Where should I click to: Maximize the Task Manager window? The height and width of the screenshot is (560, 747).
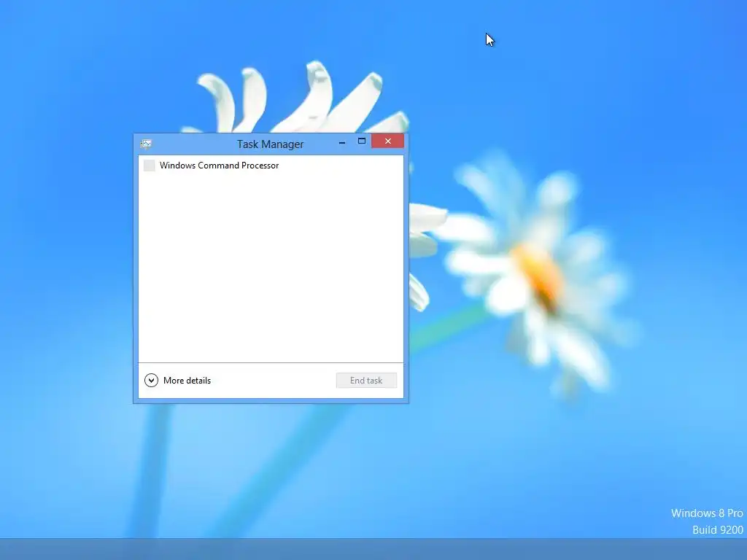pyautogui.click(x=362, y=141)
